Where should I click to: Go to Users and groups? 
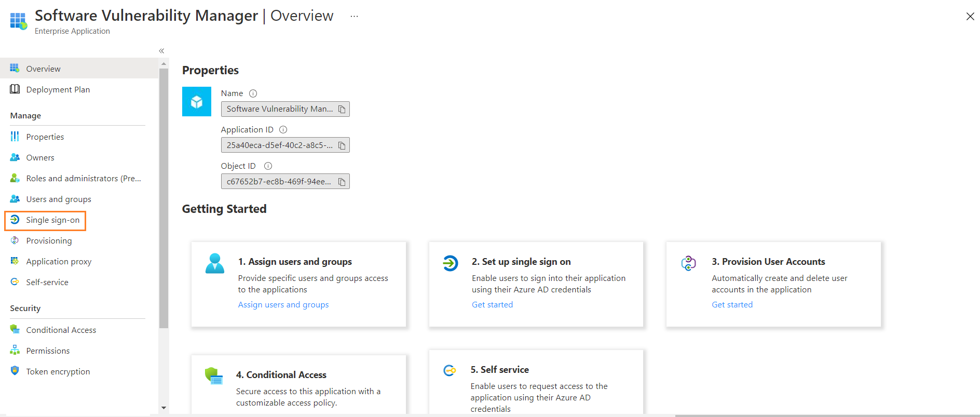58,199
